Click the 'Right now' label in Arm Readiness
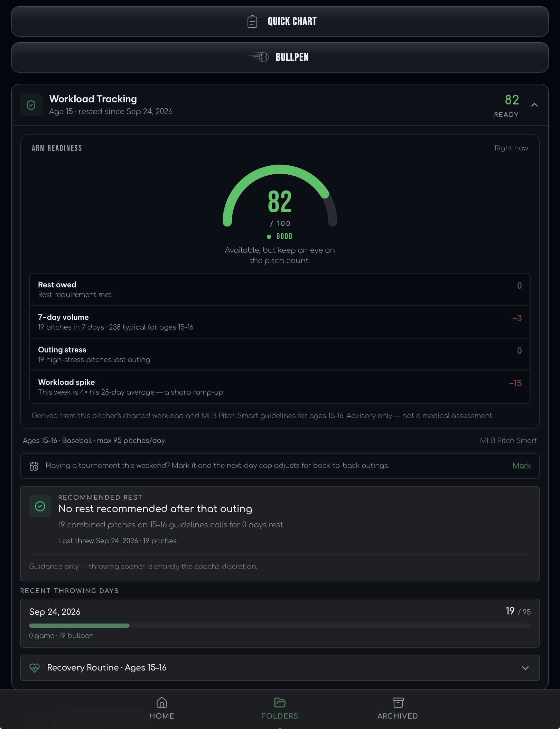Screen dimensions: 560x729 click(x=511, y=148)
